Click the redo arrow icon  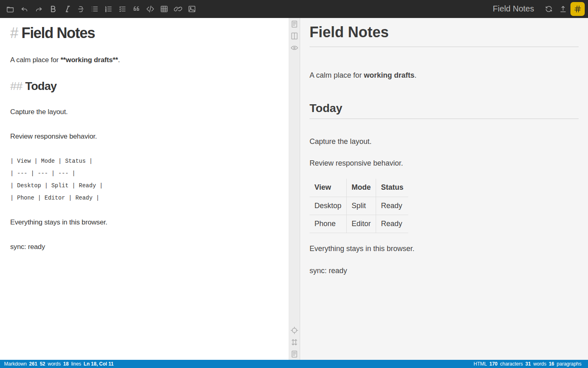[39, 9]
